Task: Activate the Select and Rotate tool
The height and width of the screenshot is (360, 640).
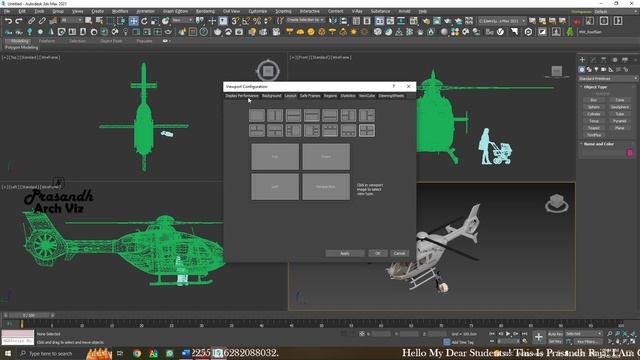Action: [x=144, y=21]
